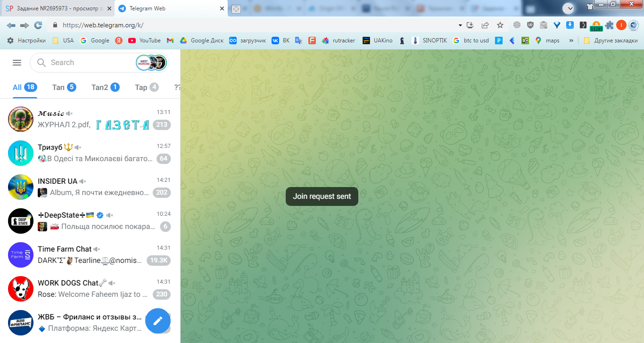Expand the address bar dropdown arrow
644x343 pixels.
(460, 25)
